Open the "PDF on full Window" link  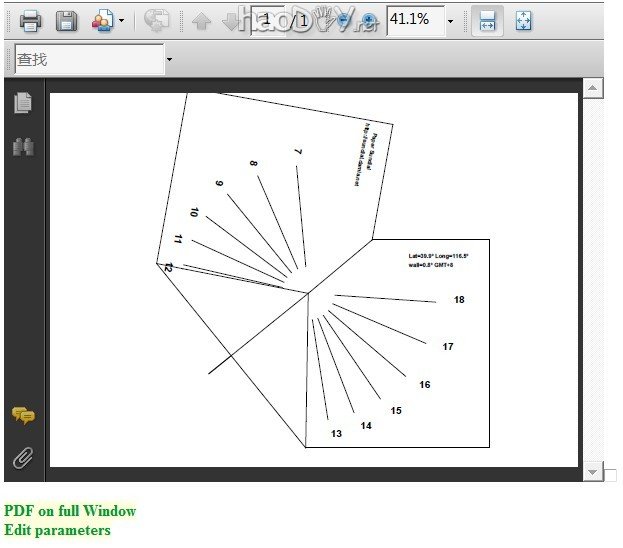point(70,511)
